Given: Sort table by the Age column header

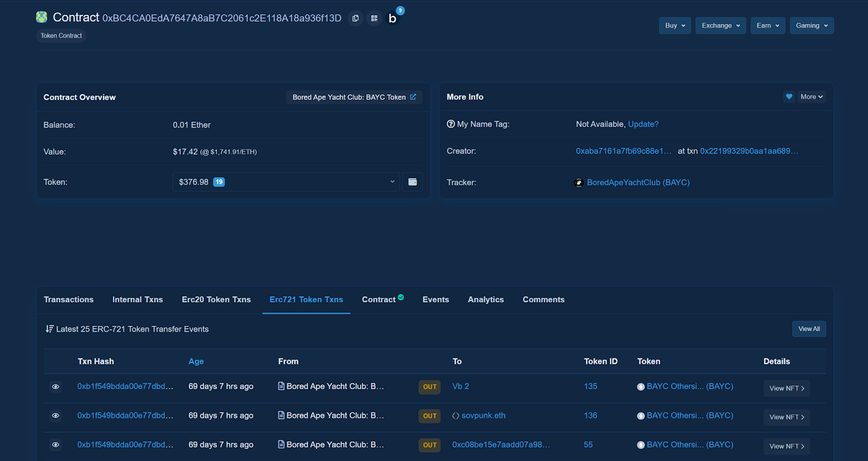Looking at the screenshot, I should pyautogui.click(x=196, y=362).
